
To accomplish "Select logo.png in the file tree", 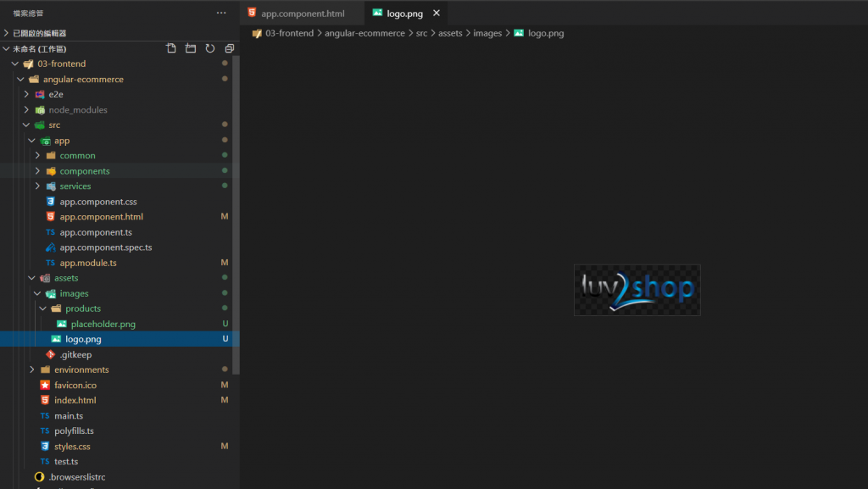I will coord(83,338).
